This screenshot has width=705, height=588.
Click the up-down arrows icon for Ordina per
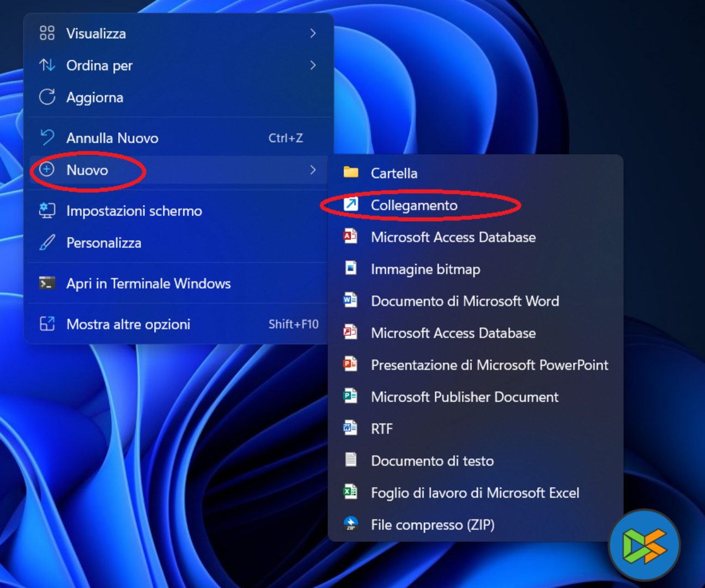[47, 65]
